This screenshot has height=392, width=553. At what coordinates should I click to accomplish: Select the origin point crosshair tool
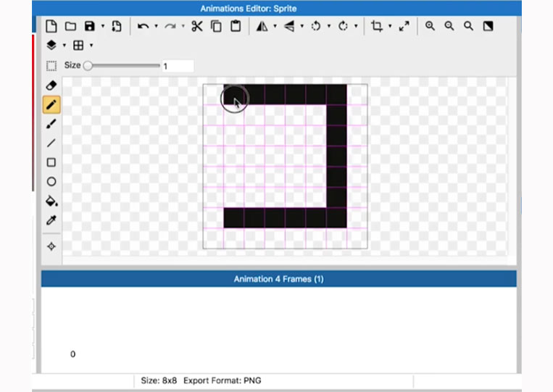[51, 246]
